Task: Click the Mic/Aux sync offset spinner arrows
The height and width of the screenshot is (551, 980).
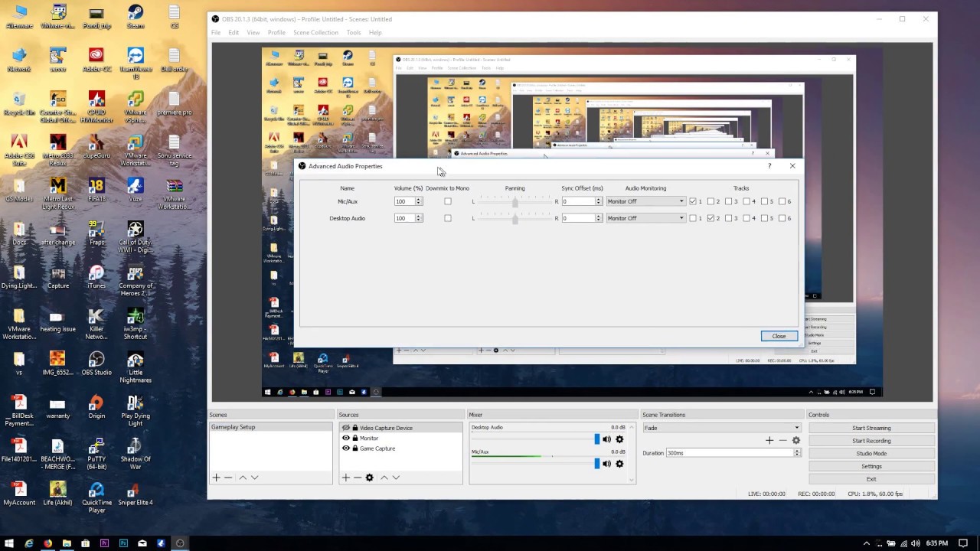Action: point(599,201)
